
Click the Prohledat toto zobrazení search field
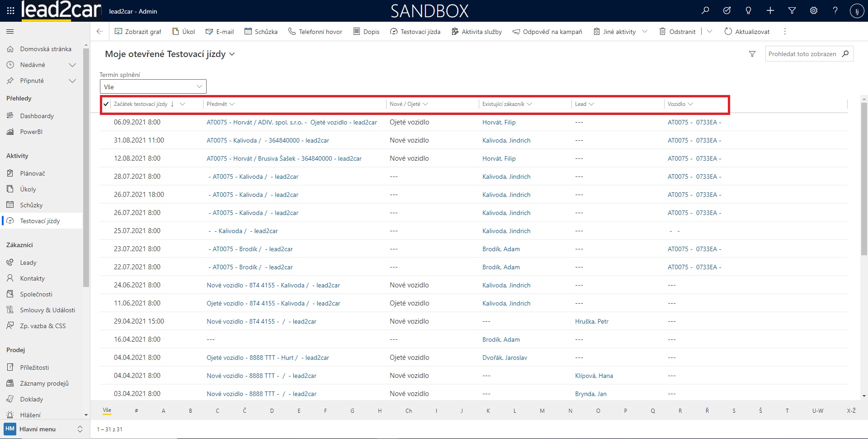coord(802,54)
